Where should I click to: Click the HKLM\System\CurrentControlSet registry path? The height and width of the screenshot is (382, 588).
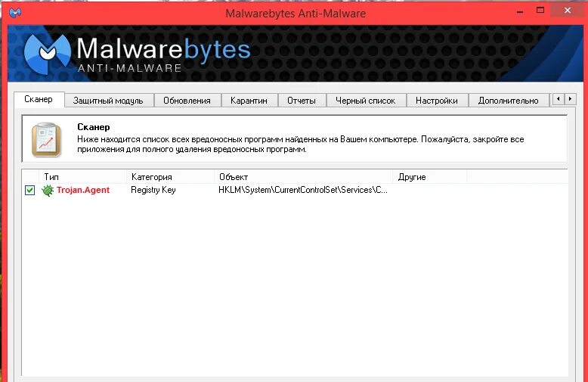point(303,190)
